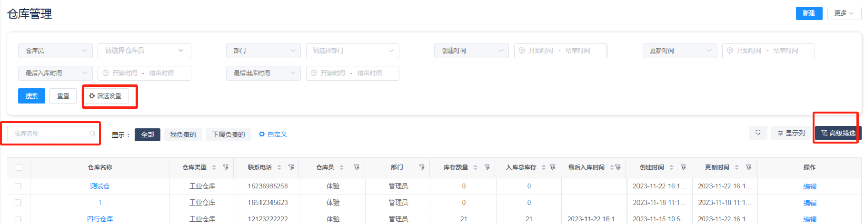Open the 测试仓 warehouse link

click(100, 186)
